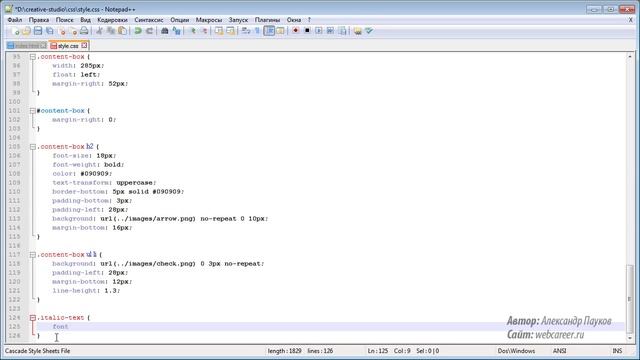Open the Поиск menu
The height and width of the screenshot is (360, 640).
point(64,20)
